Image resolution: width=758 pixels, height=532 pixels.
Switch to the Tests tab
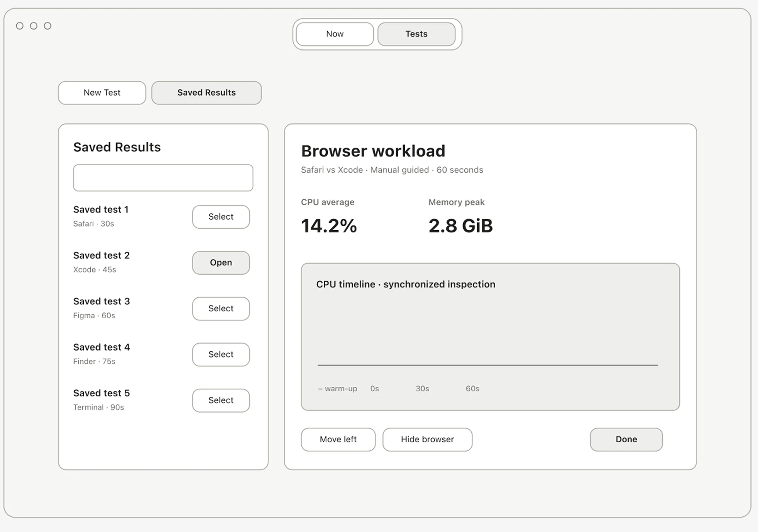point(416,34)
